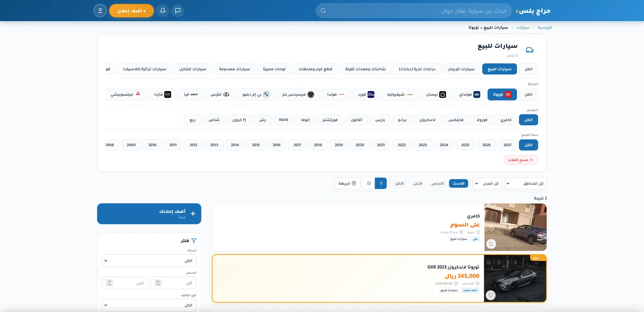Clear filters with مسح الفلاتر
The width and height of the screenshot is (644, 312).
point(521,160)
